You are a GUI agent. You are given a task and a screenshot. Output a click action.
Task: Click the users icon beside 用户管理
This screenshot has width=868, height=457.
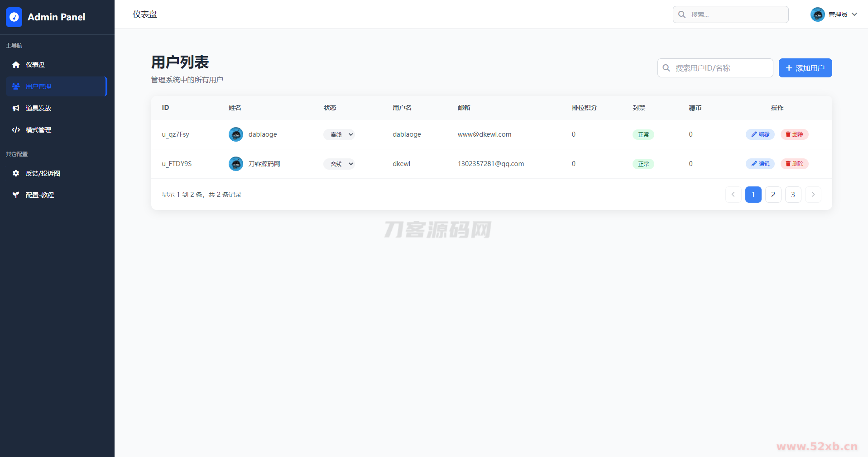(x=16, y=86)
